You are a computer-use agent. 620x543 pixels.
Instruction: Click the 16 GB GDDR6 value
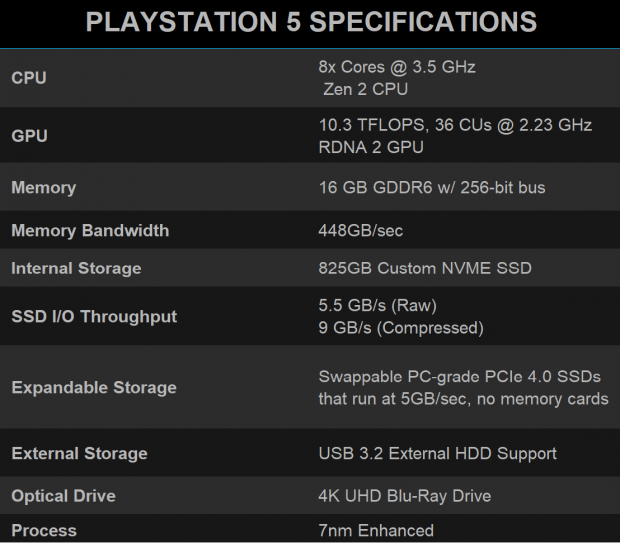432,187
